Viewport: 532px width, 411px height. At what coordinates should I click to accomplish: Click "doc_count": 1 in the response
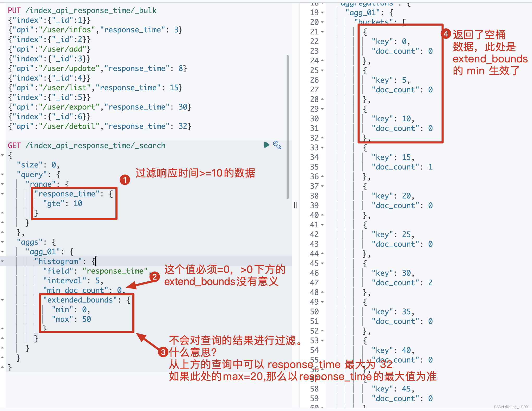pos(402,167)
